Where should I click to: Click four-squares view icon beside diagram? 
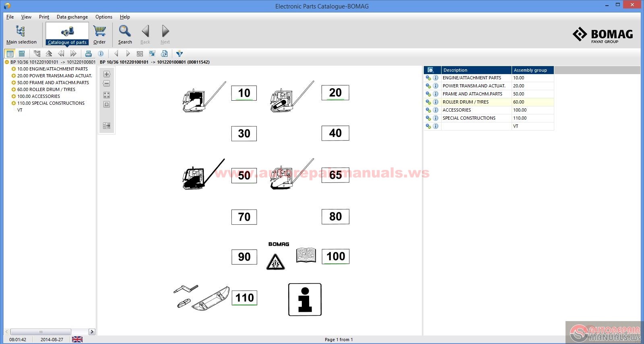pyautogui.click(x=107, y=95)
